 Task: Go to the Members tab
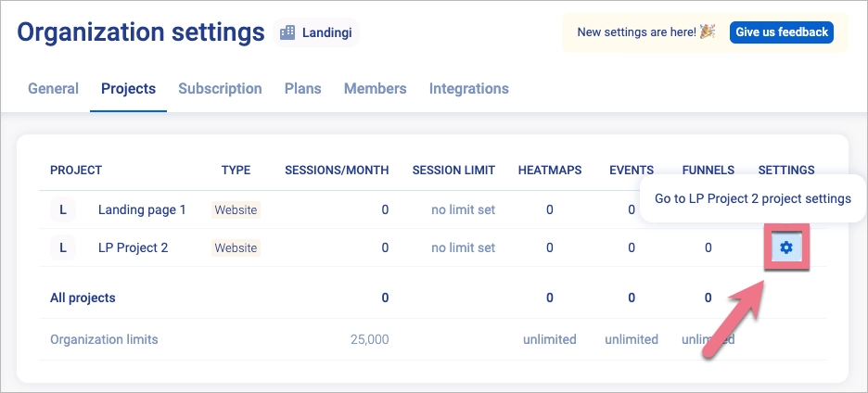pyautogui.click(x=375, y=89)
